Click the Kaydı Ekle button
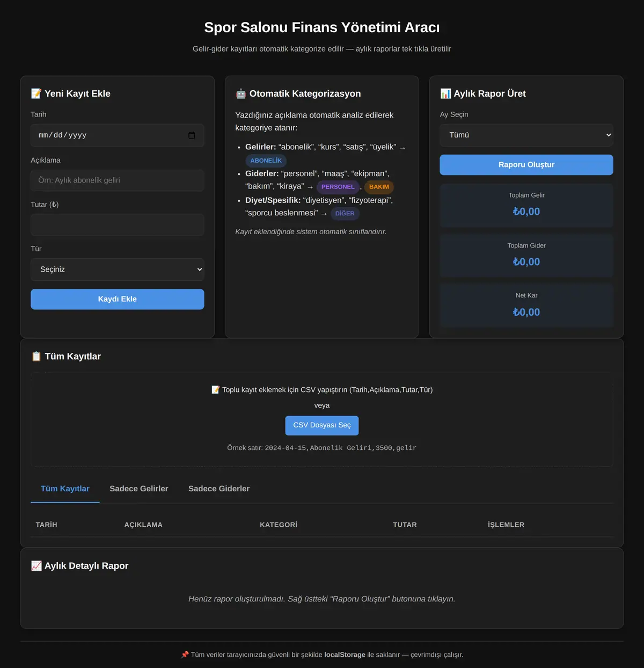 point(118,299)
